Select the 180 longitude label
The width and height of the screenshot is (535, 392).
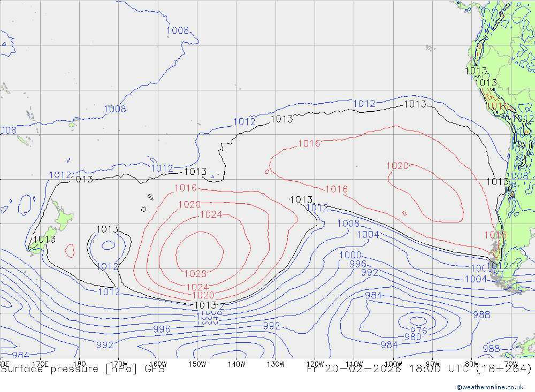coord(80,364)
